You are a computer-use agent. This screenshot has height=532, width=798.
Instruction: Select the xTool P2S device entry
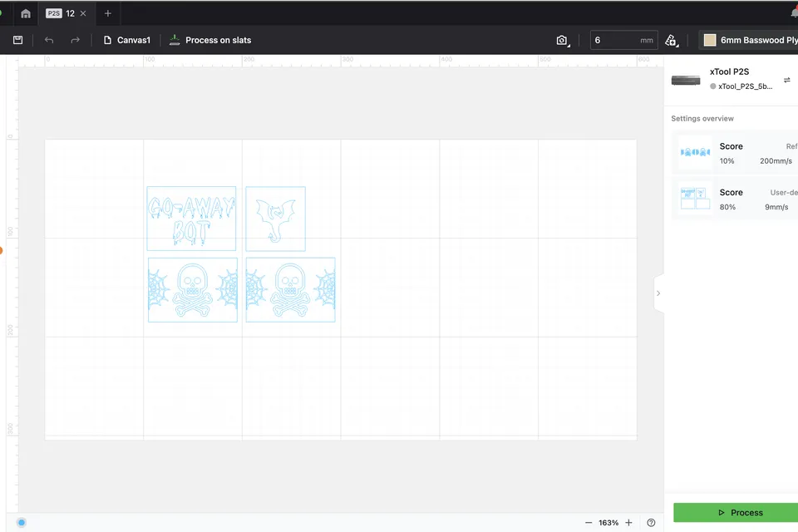(x=731, y=79)
